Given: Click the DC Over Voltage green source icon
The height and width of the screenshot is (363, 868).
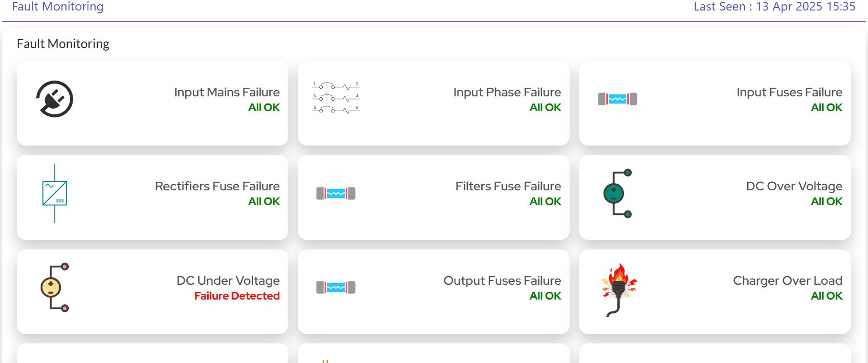Looking at the screenshot, I should click(x=617, y=193).
